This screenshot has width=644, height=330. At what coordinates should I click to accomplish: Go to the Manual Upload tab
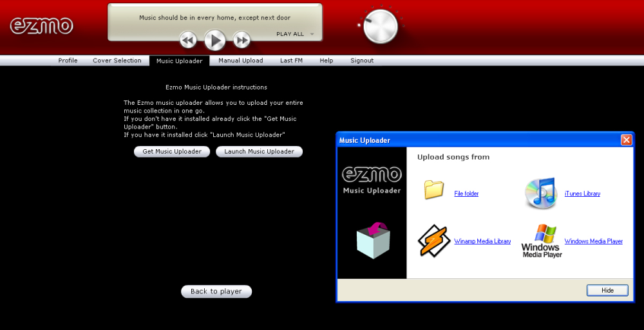pyautogui.click(x=241, y=60)
